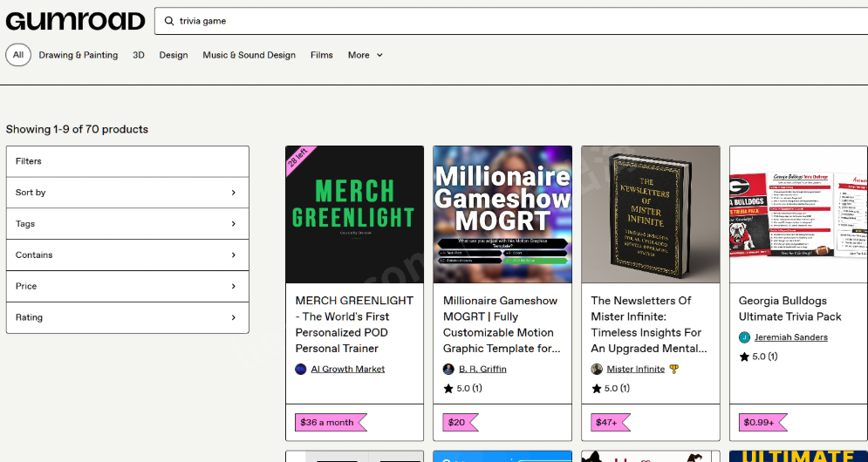Click trophy badge beside Mister Infinite
The image size is (868, 462).
(673, 369)
